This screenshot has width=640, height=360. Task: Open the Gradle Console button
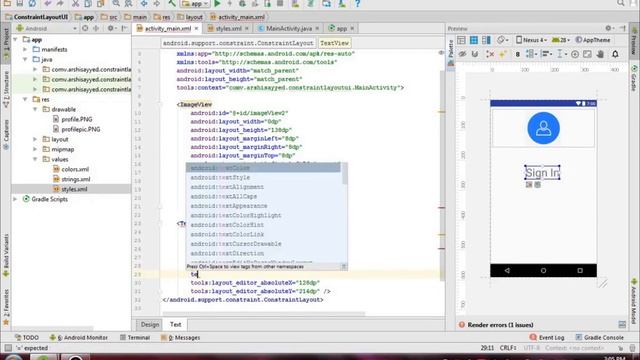(x=600, y=338)
